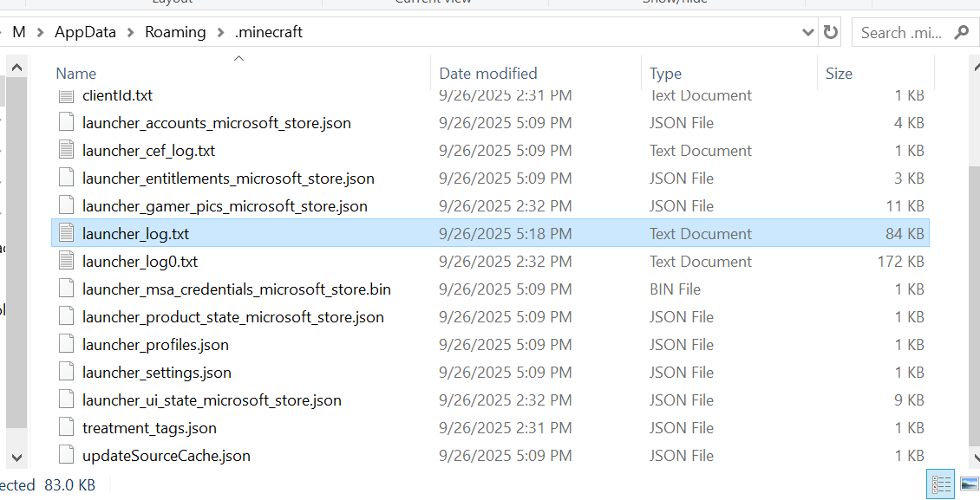This screenshot has width=980, height=500.
Task: Click the Search .minecraft input box
Action: tap(901, 32)
